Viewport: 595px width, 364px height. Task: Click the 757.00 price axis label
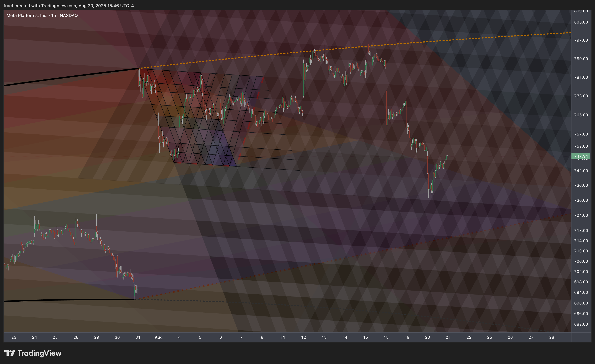(x=581, y=134)
